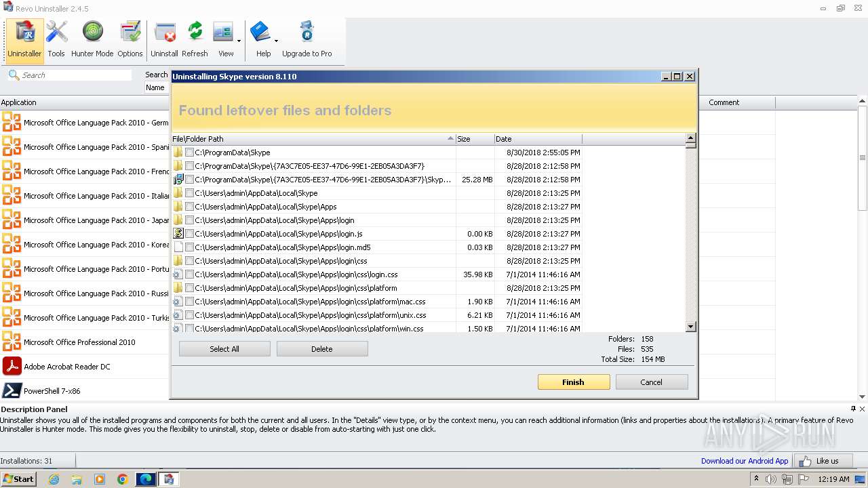The image size is (868, 488).
Task: Click the Like us thumbs-up icon
Action: [x=805, y=461]
